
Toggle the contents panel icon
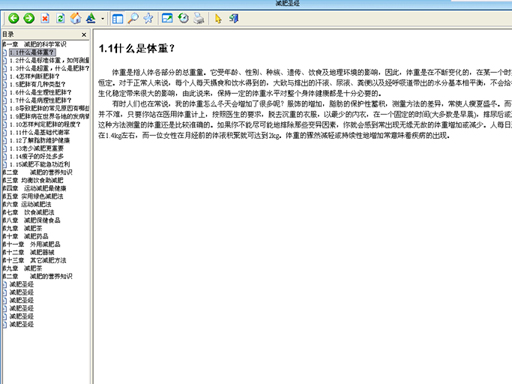click(x=117, y=19)
